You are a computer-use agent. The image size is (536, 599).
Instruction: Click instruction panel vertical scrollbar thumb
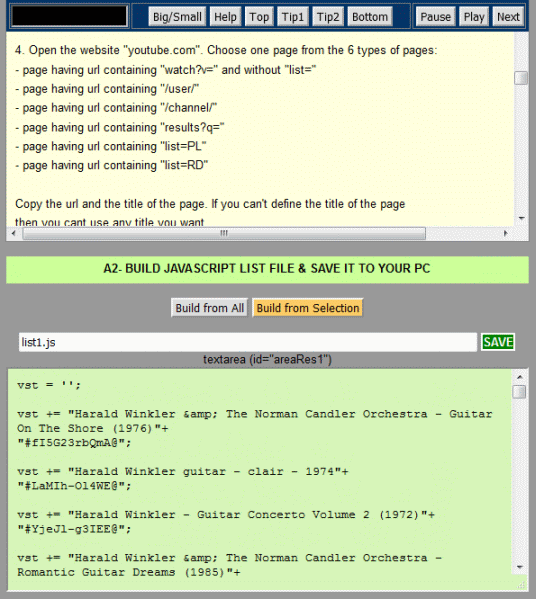click(521, 78)
